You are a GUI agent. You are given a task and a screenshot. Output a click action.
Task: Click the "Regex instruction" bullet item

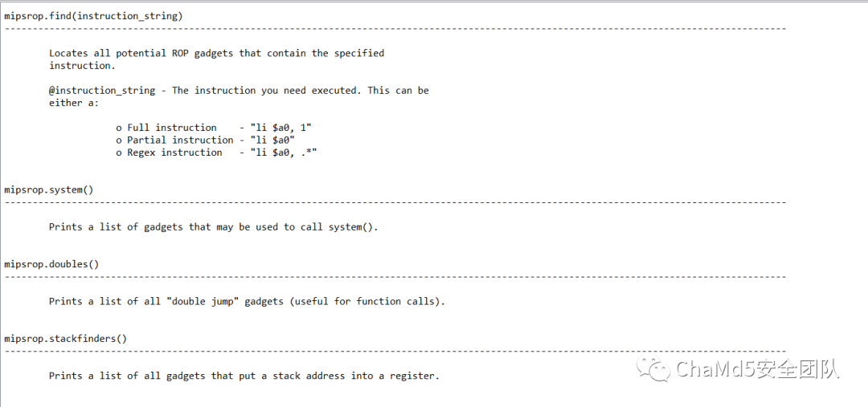click(169, 153)
